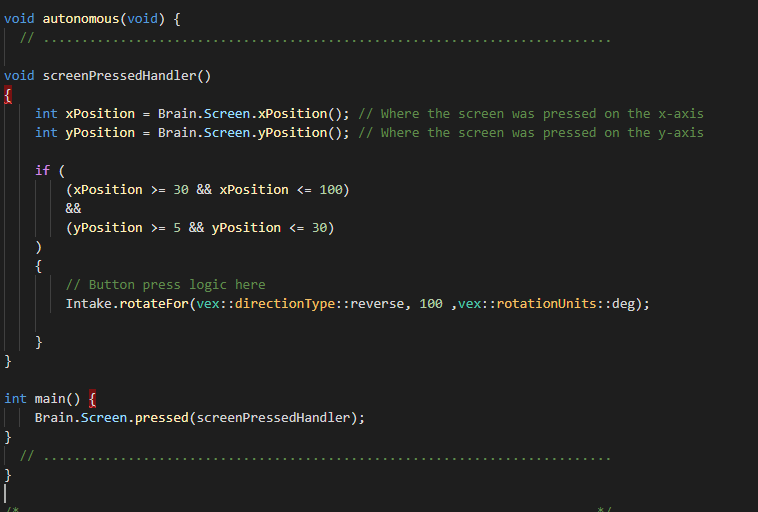Click the 100 argument in rotateFor
758x512 pixels.
[x=430, y=303]
